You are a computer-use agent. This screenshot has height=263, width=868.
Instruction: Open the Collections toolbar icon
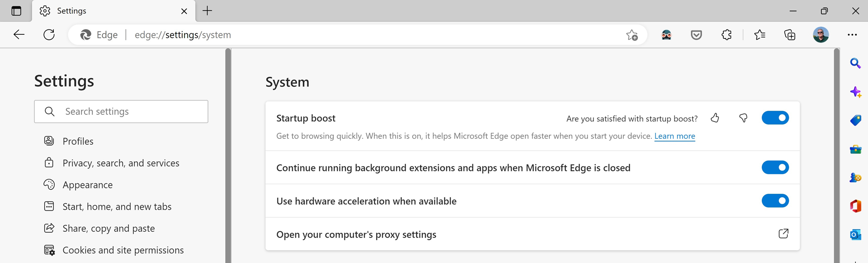[790, 35]
